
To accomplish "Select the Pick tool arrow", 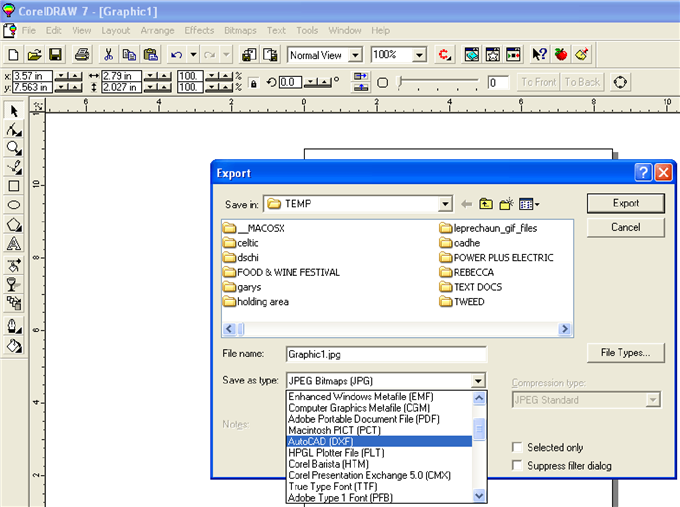I will coord(14,111).
